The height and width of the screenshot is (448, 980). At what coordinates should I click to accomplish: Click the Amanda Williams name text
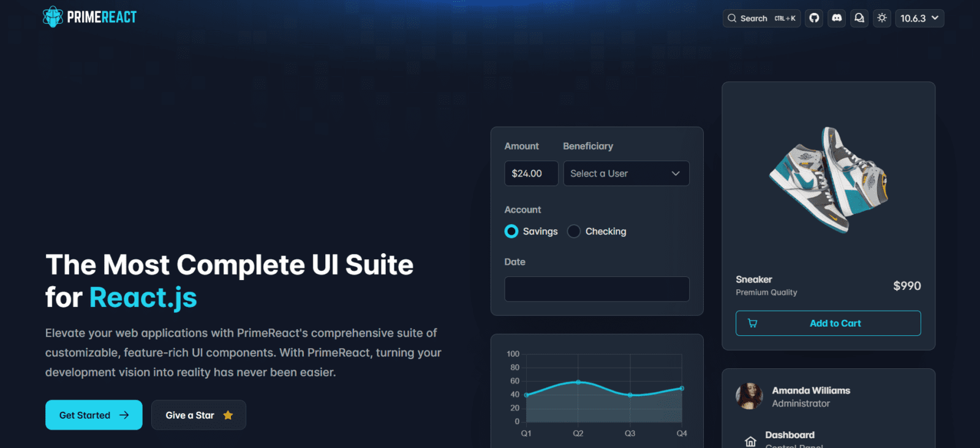pos(811,390)
